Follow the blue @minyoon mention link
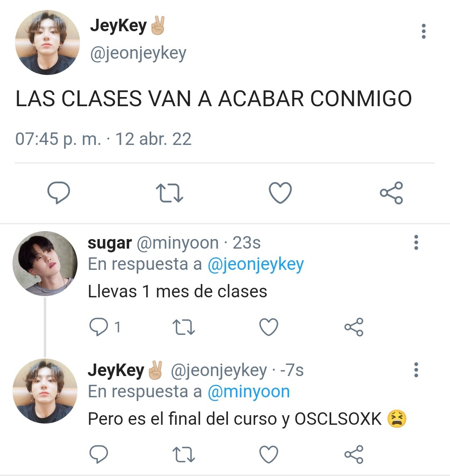Image resolution: width=450 pixels, height=476 pixels. click(249, 391)
